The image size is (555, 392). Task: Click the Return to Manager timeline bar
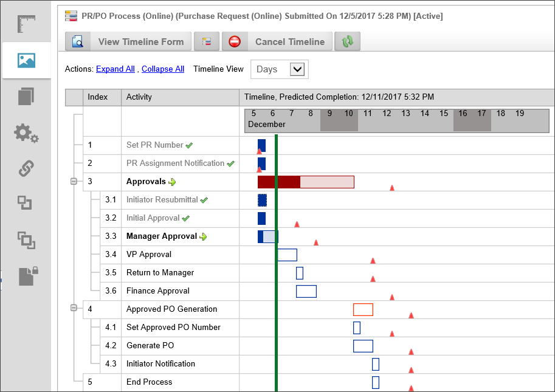pyautogui.click(x=300, y=273)
